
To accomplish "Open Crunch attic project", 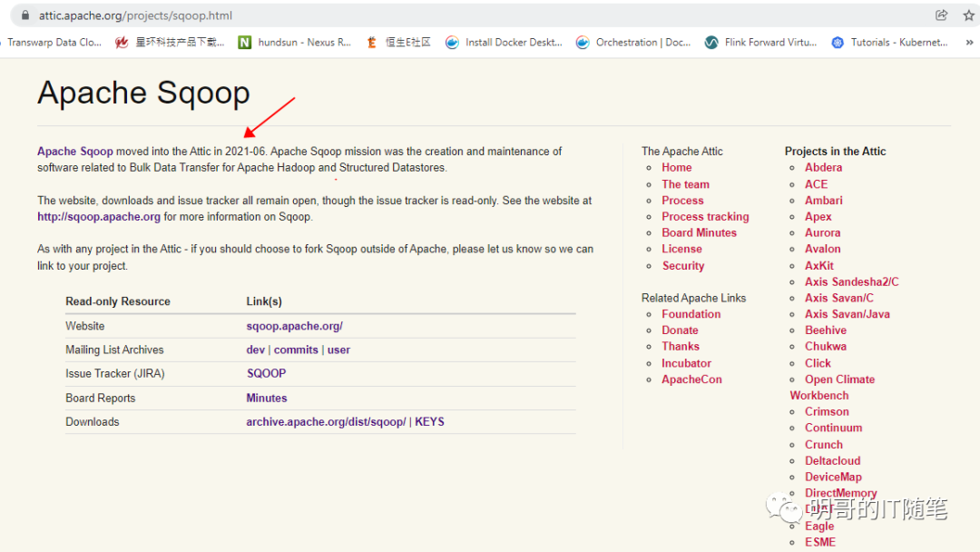I will [824, 445].
